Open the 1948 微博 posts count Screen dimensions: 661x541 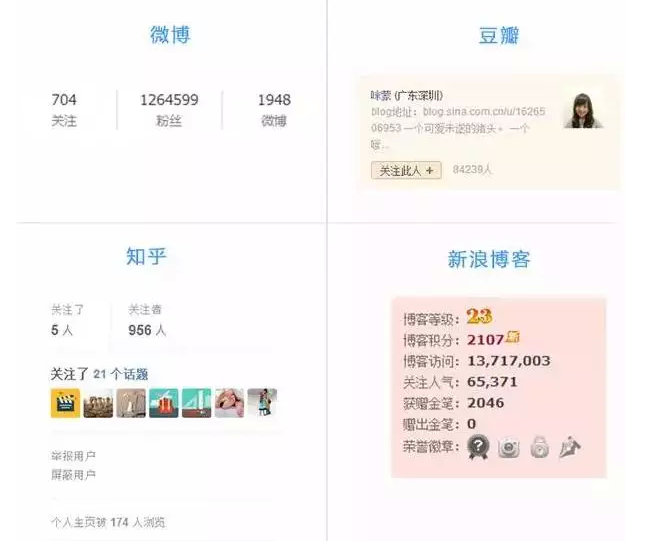pos(274,110)
